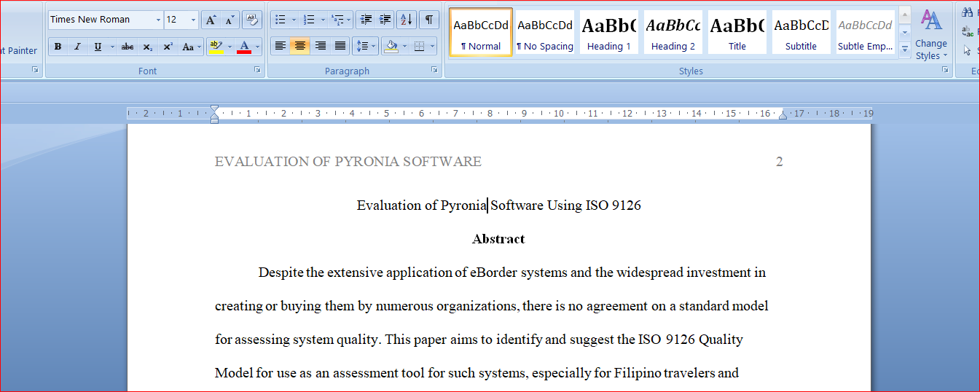Click page number 2 in header
The width and height of the screenshot is (980, 392).
780,162
